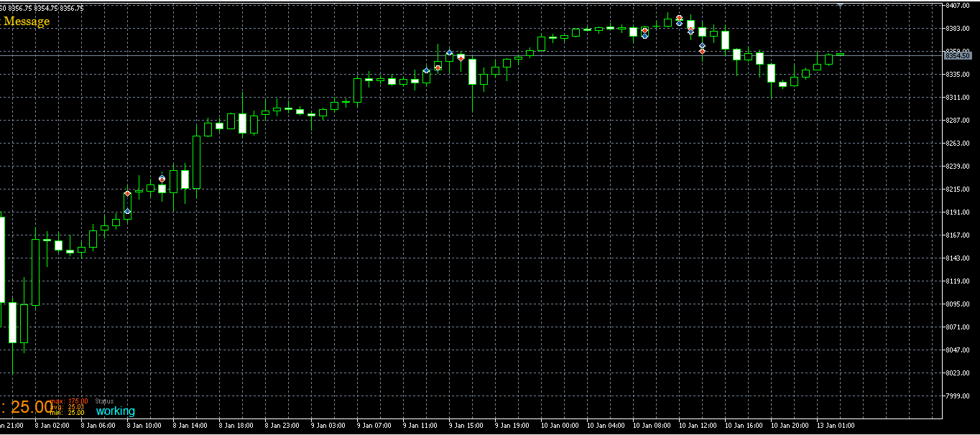This screenshot has width=980, height=435.
Task: Click the 8071.00 price scale label
Action: pyautogui.click(x=958, y=327)
